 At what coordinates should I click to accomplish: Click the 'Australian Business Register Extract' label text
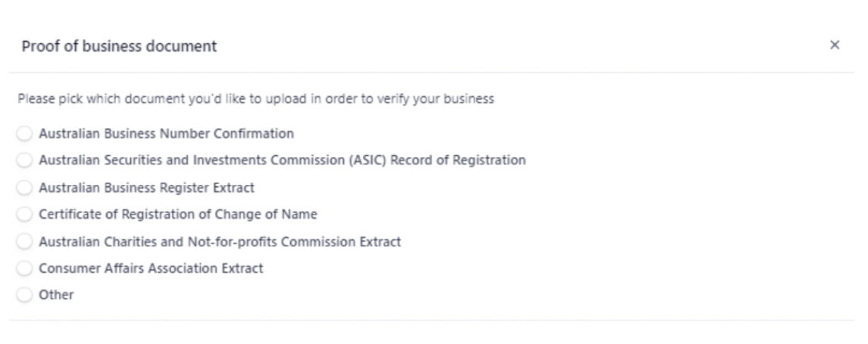click(x=146, y=188)
